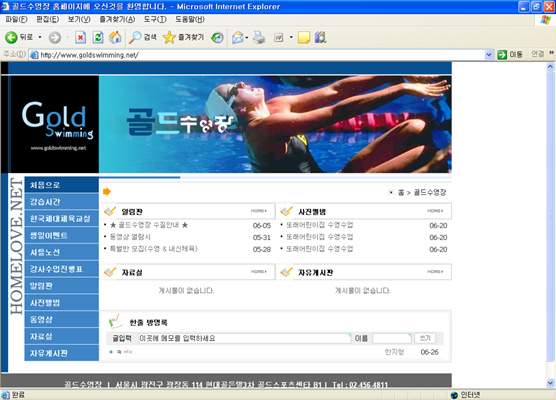556x400 pixels.
Task: Open 강사수업진행표 side menu item
Action: pyautogui.click(x=61, y=269)
